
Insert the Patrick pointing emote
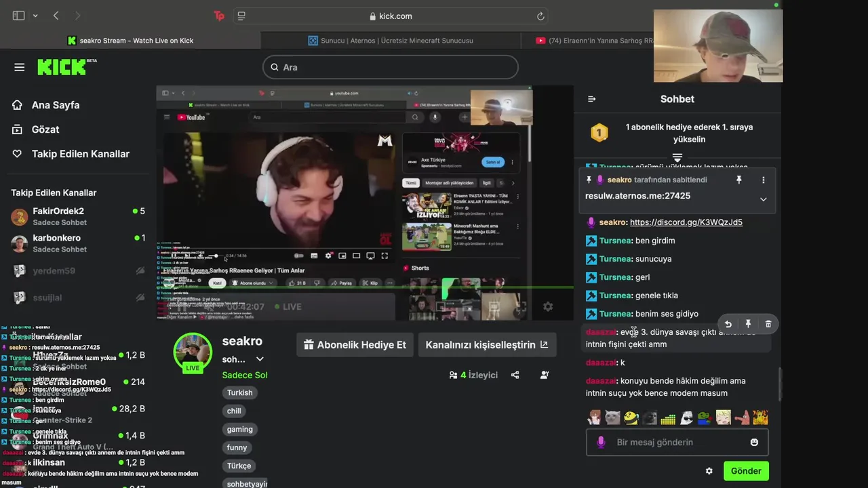click(x=742, y=418)
